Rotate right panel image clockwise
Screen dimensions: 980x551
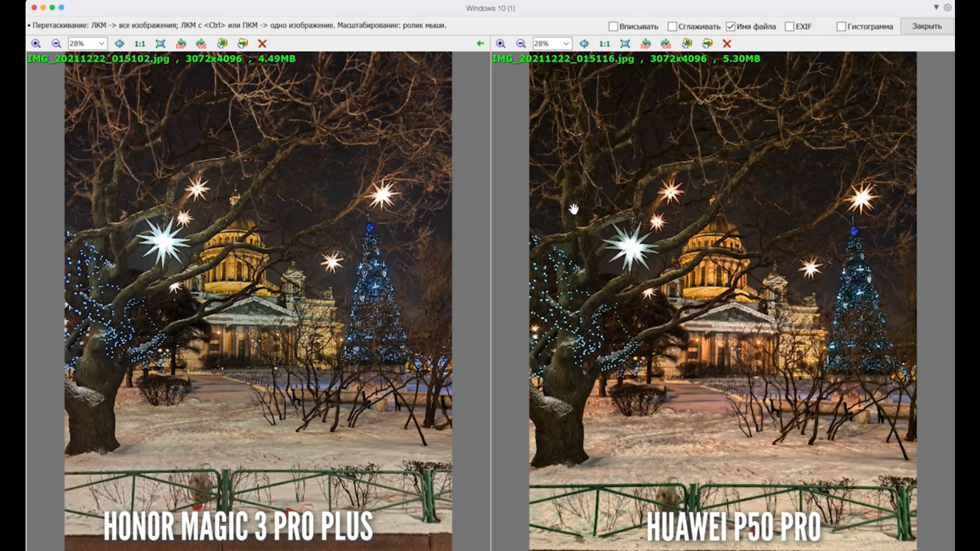coord(666,44)
